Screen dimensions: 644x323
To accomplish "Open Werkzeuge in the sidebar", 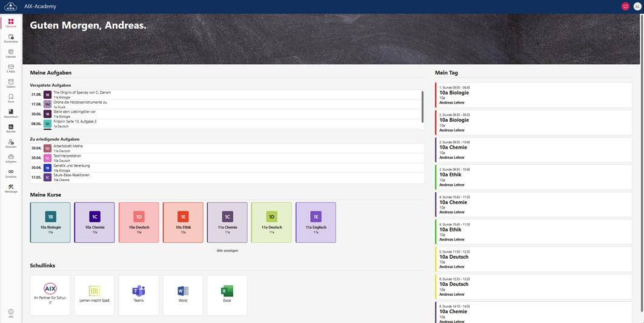I will click(x=11, y=188).
